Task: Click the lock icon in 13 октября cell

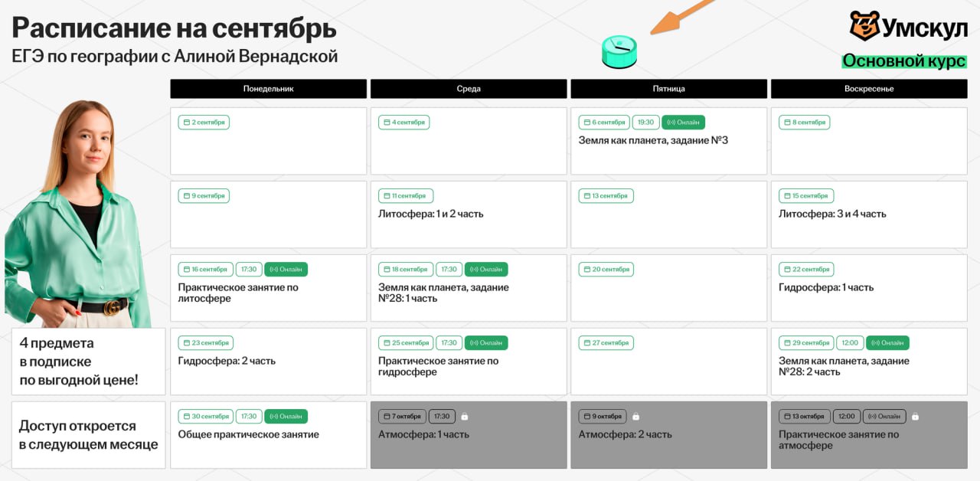Action: (x=915, y=417)
